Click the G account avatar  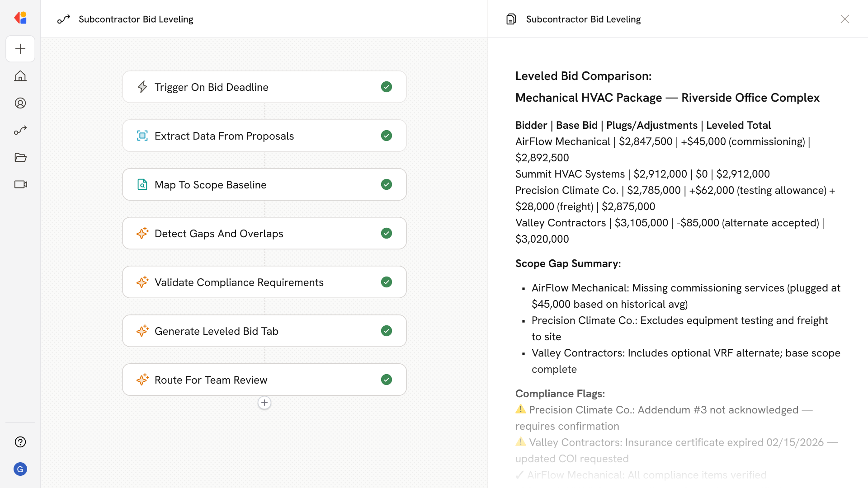tap(20, 469)
